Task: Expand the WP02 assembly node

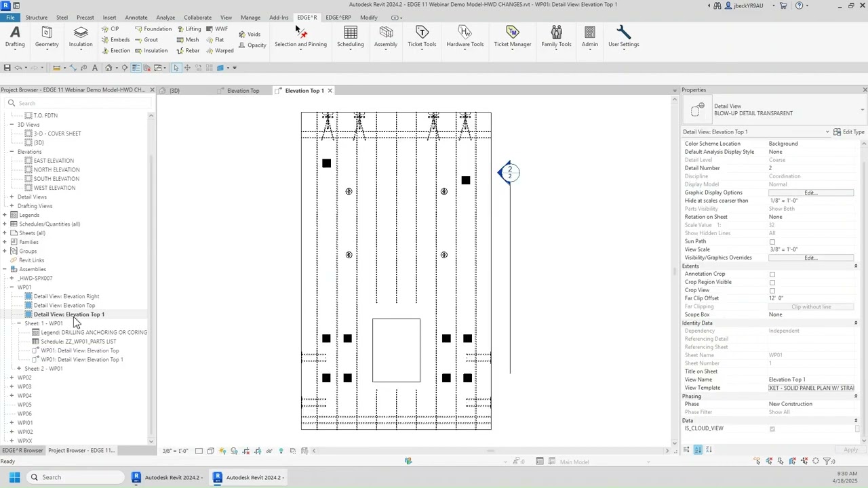Action: click(12, 378)
